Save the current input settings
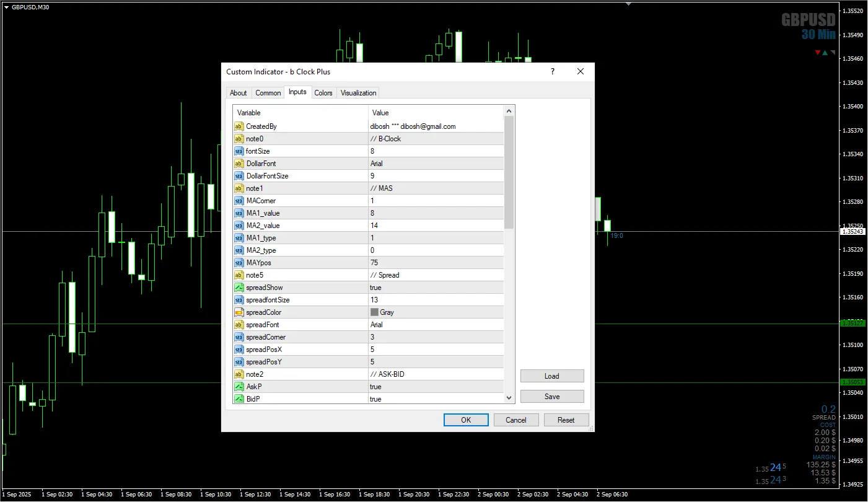Viewport: 868px width, 502px height. click(552, 397)
